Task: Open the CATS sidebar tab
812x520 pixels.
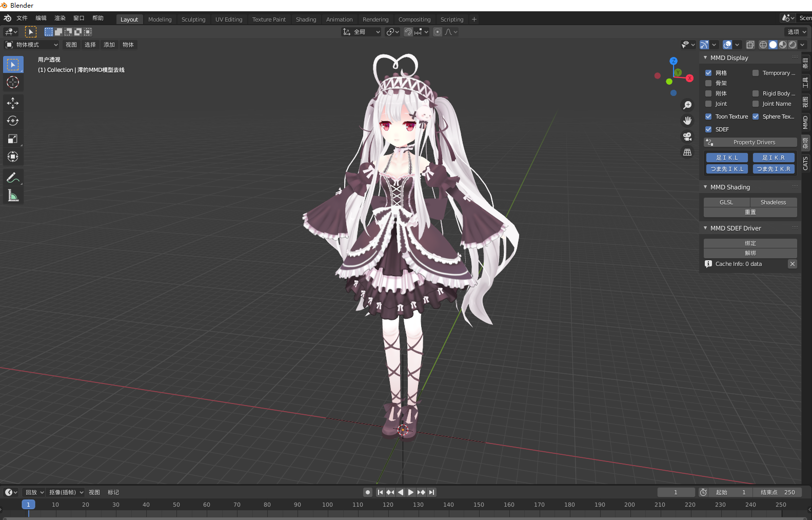Action: [805, 163]
